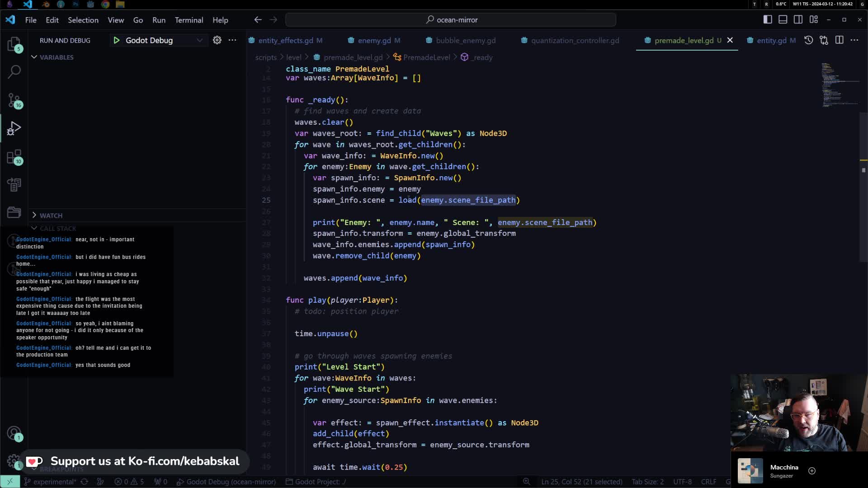Open the Selection menu
This screenshot has width=868, height=488.
[x=83, y=20]
